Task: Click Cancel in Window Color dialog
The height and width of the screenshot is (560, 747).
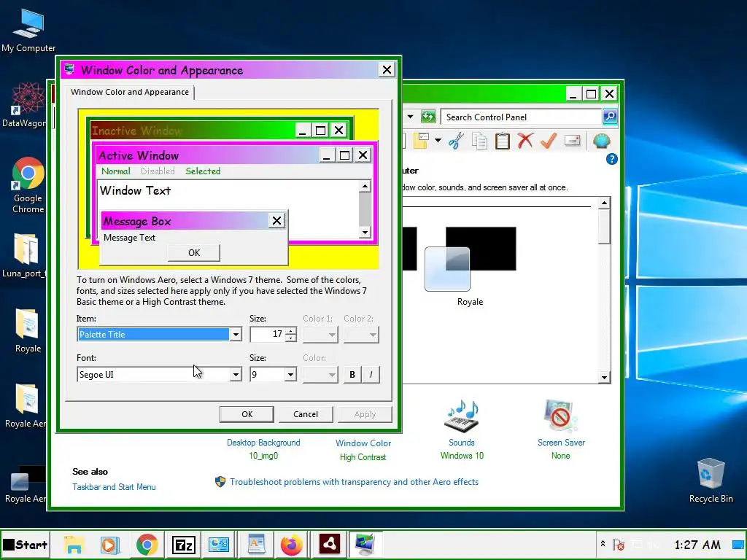Action: point(306,414)
